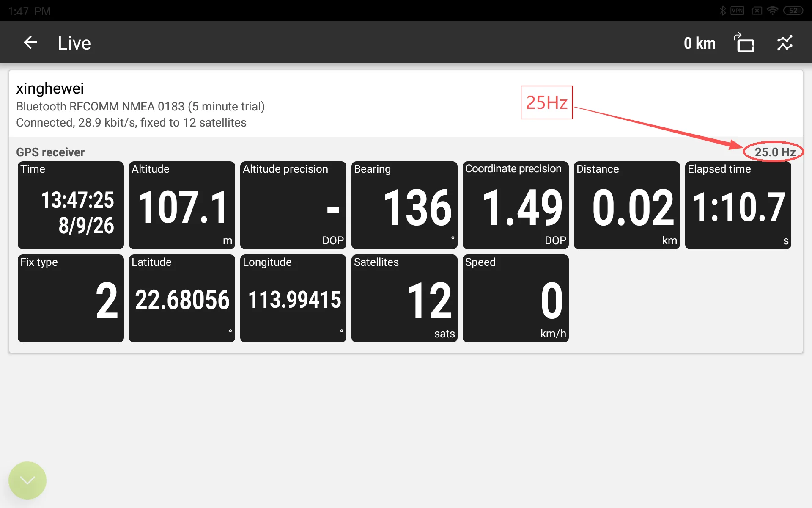Tap the Bluetooth status bar icon
The height and width of the screenshot is (508, 812).
coord(723,11)
